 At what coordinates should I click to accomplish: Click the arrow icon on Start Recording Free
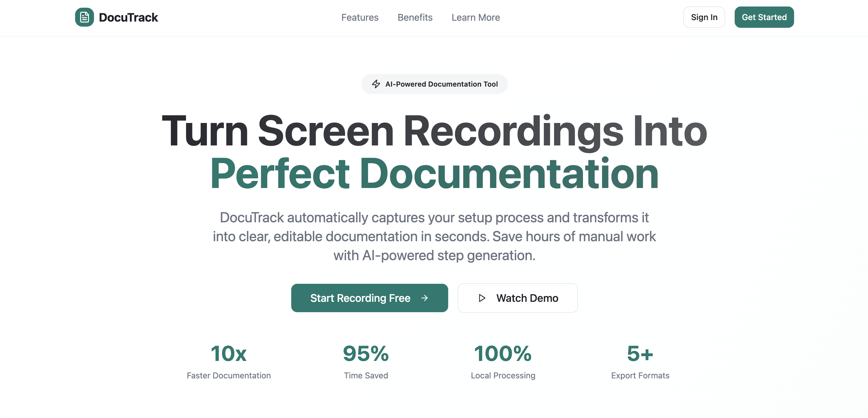click(x=425, y=298)
